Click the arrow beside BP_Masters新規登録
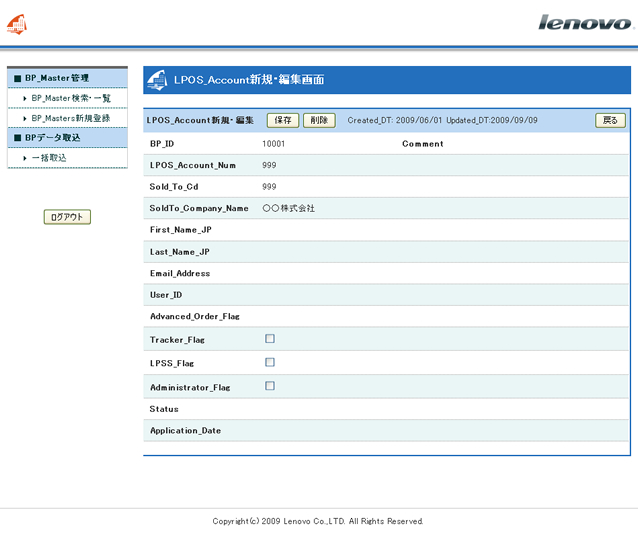Viewport: 638px width, 541px height. click(x=25, y=118)
